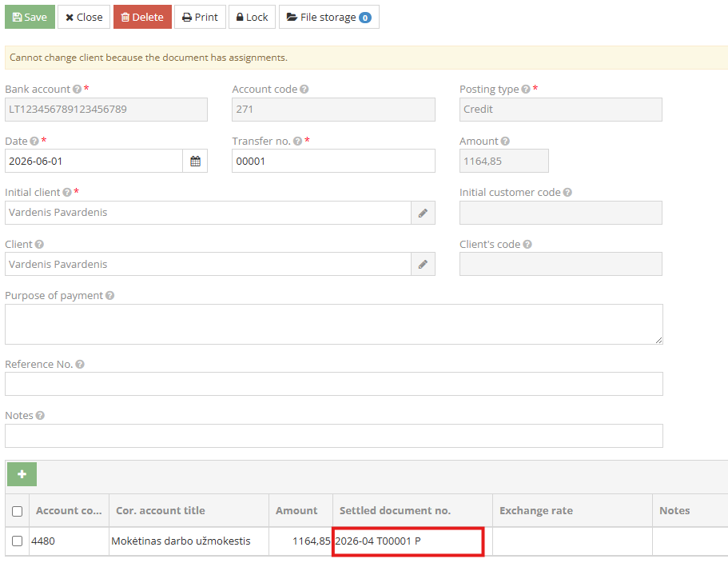The height and width of the screenshot is (563, 728).
Task: Print the document
Action: coord(200,17)
